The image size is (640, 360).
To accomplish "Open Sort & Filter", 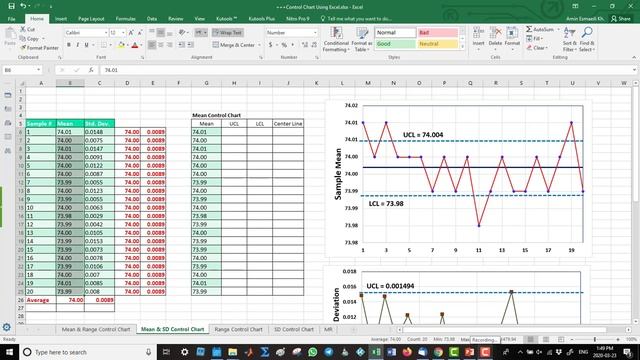I will (569, 40).
